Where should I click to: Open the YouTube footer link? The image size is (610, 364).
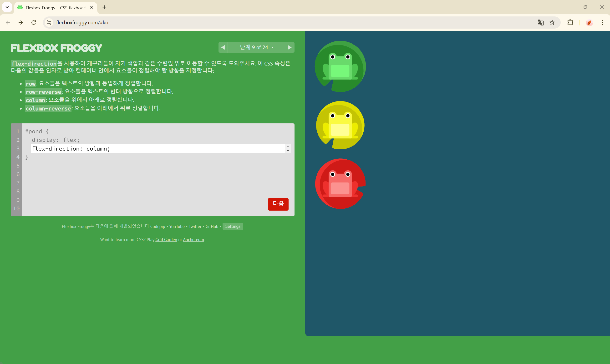(x=177, y=226)
